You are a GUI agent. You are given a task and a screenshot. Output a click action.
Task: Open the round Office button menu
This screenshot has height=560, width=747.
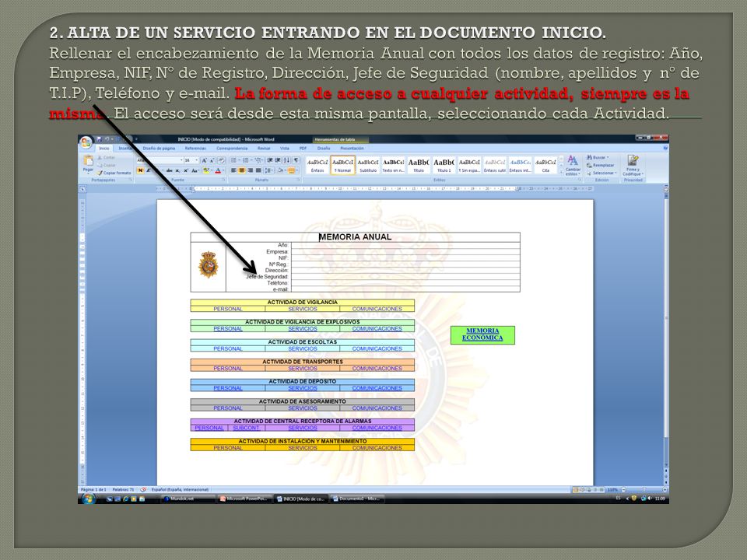86,142
